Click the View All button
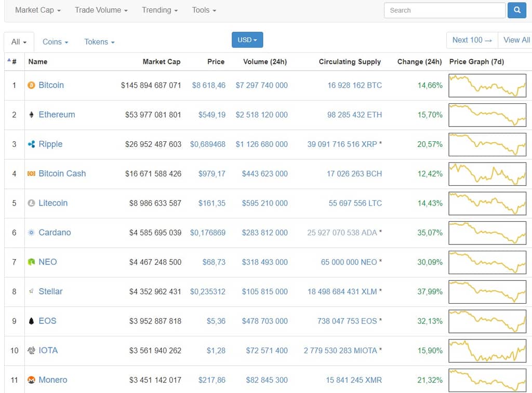 coord(516,40)
